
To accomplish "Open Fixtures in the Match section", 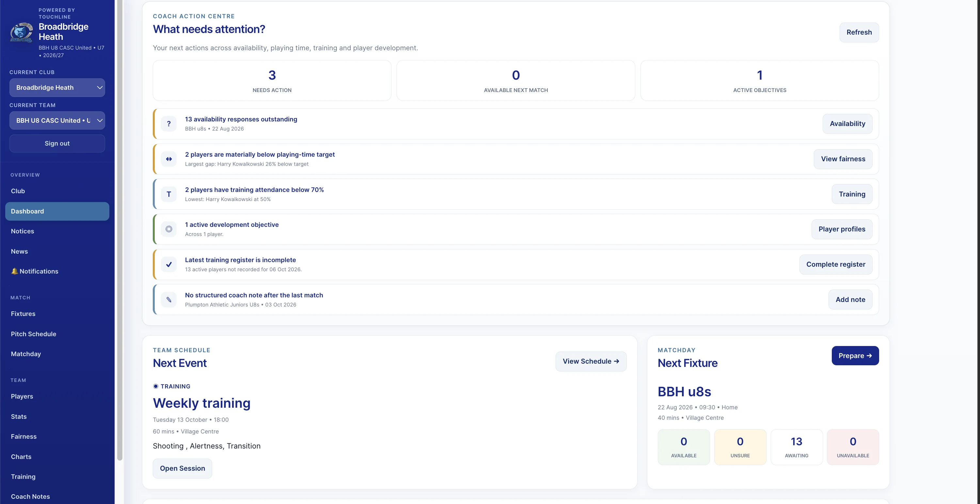I will click(x=57, y=314).
